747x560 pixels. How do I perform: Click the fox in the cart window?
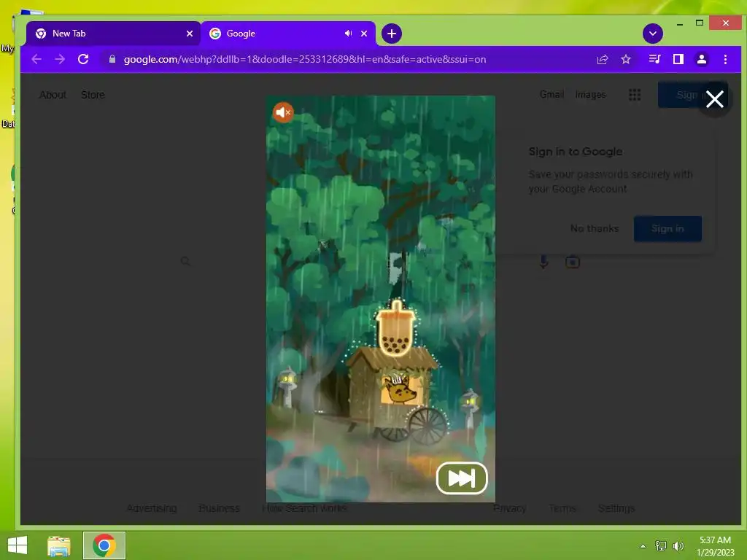pos(400,389)
